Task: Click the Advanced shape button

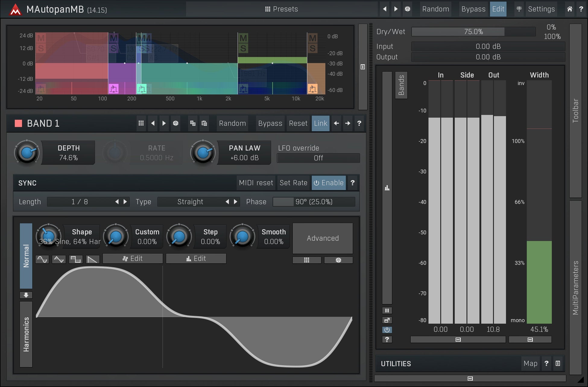Action: (323, 238)
